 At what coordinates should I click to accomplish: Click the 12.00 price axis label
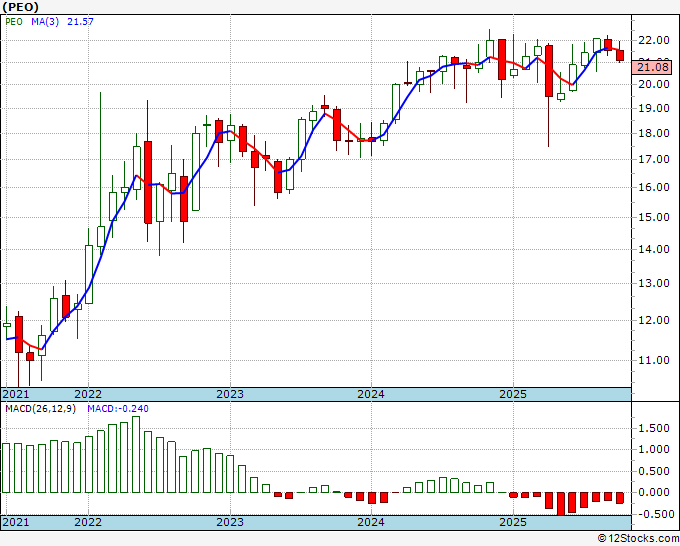[x=654, y=320]
